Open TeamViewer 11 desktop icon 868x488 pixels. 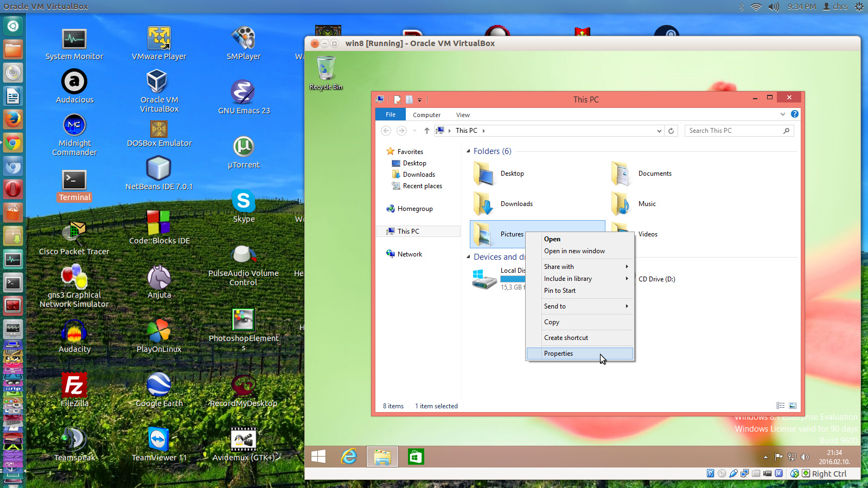click(x=159, y=445)
